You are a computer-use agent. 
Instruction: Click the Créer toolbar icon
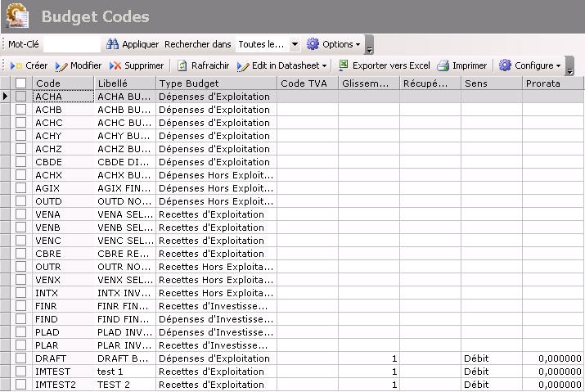point(16,65)
